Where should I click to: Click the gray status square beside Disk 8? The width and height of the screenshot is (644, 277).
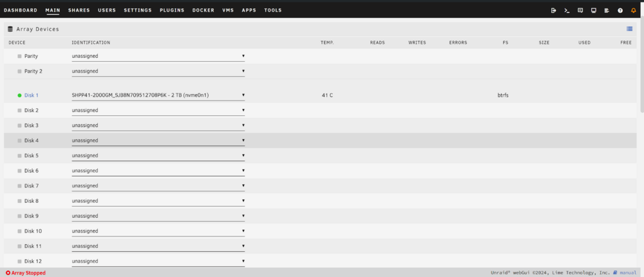point(19,201)
